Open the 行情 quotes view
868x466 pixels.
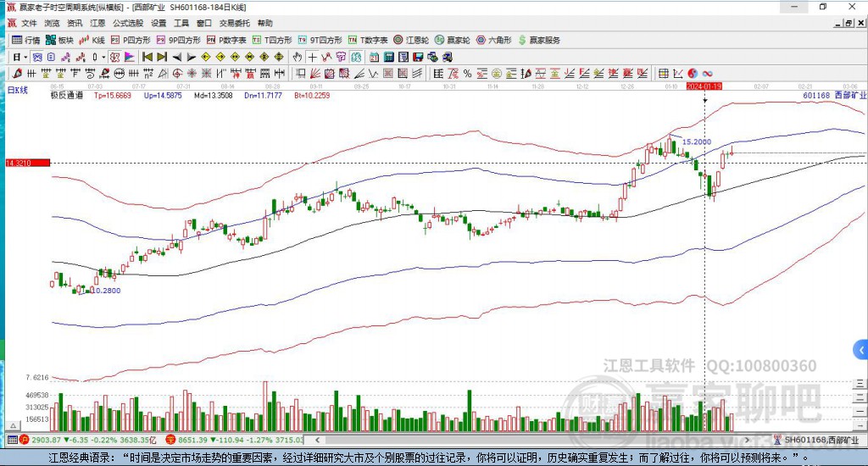(26, 40)
